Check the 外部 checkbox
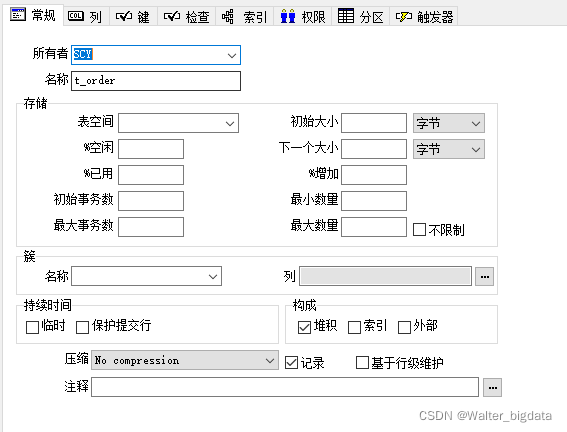Image resolution: width=567 pixels, height=432 pixels. pyautogui.click(x=404, y=327)
